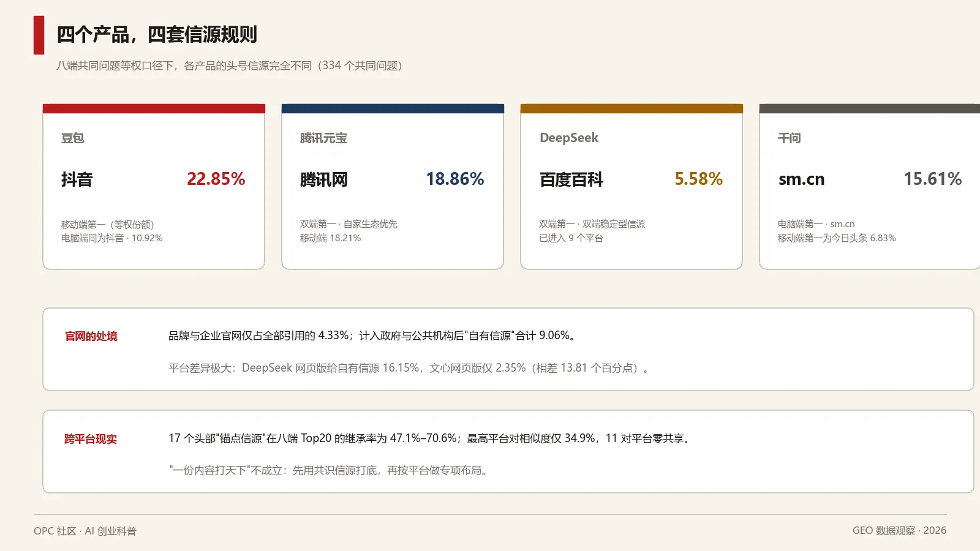Click the footer text OPC 社区 · AI 创业科普
980x551 pixels.
click(x=85, y=531)
